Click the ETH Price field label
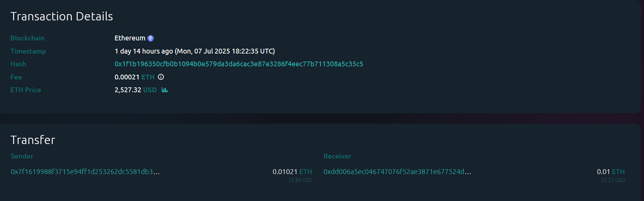The width and height of the screenshot is (644, 201). click(26, 90)
